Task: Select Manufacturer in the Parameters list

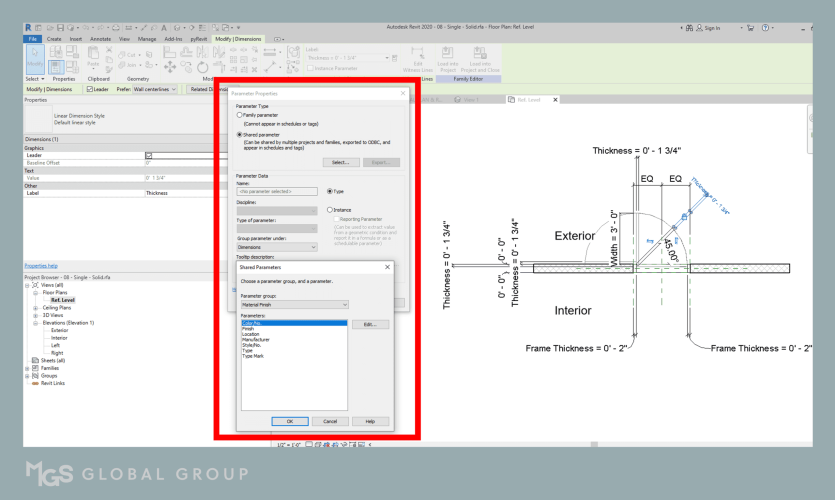Action: point(255,339)
